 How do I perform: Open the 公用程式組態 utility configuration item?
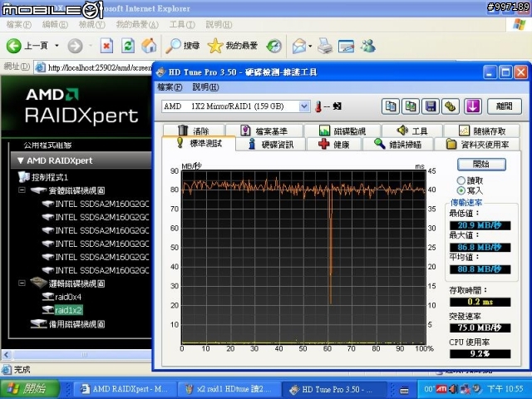(x=47, y=145)
